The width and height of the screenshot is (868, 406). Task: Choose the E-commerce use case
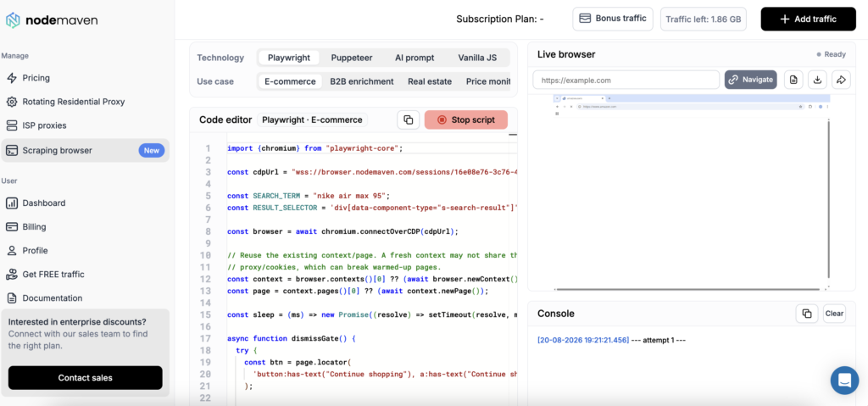(290, 81)
